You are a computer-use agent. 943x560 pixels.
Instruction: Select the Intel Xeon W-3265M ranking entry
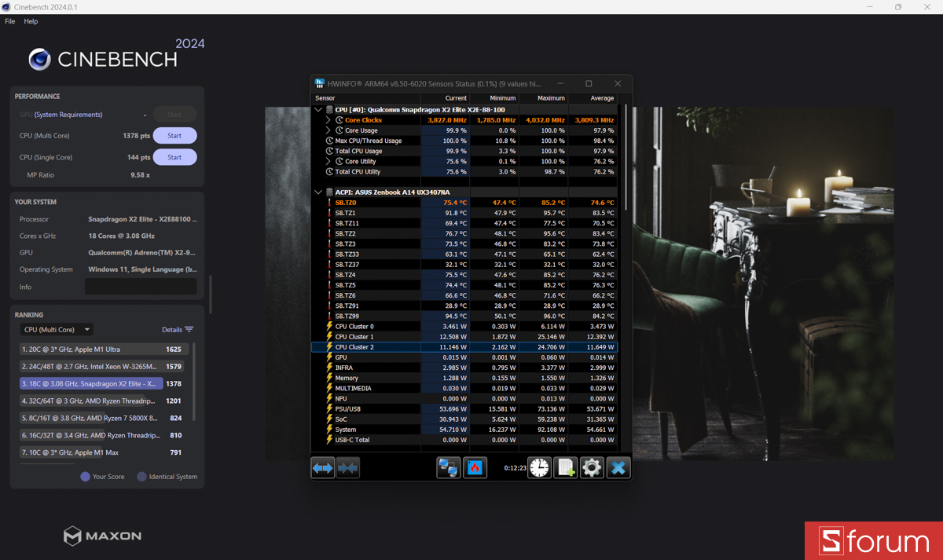(104, 366)
